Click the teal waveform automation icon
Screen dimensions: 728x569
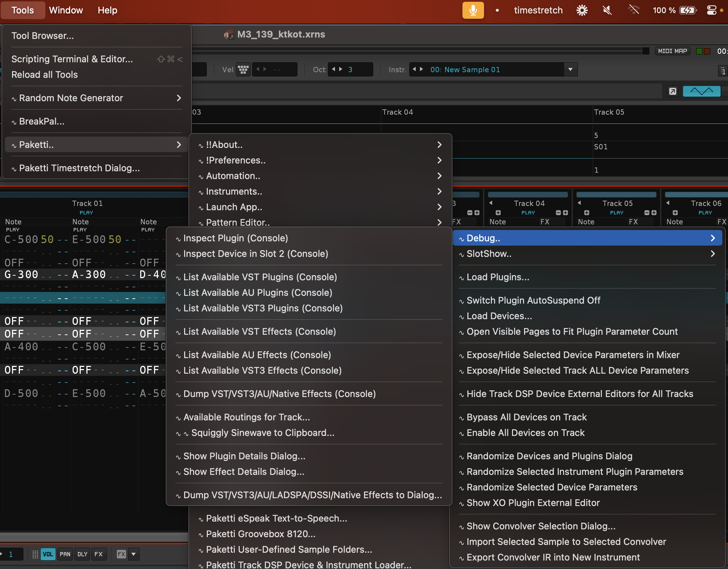701,91
